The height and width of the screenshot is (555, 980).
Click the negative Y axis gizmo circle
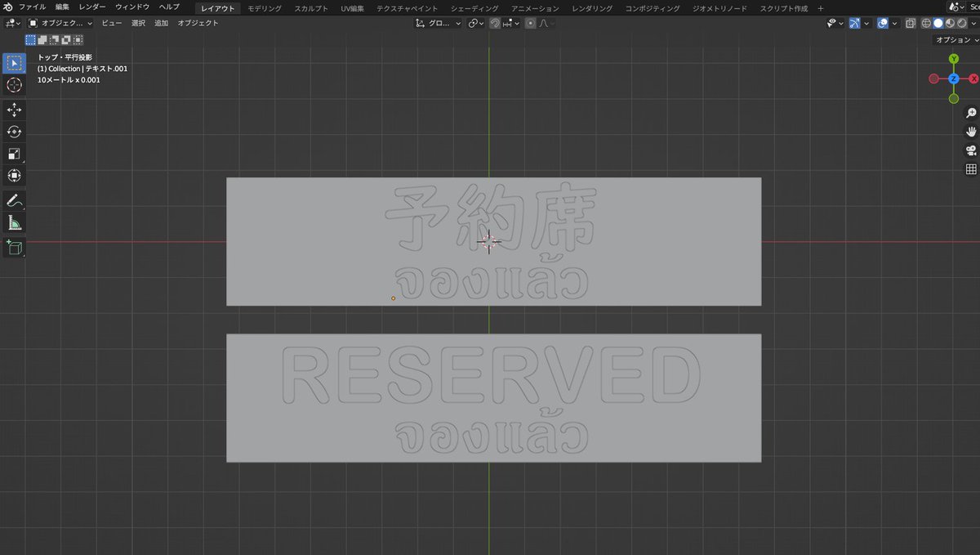[x=953, y=98]
